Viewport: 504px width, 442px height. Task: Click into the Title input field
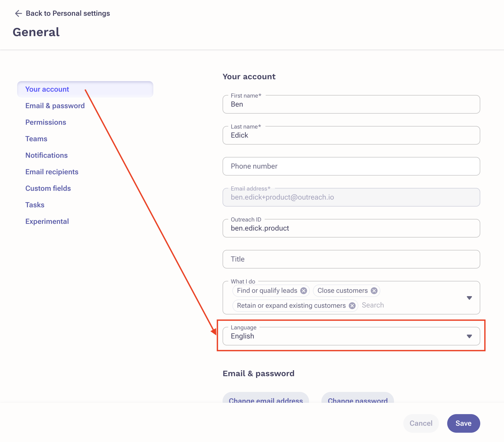tap(351, 259)
